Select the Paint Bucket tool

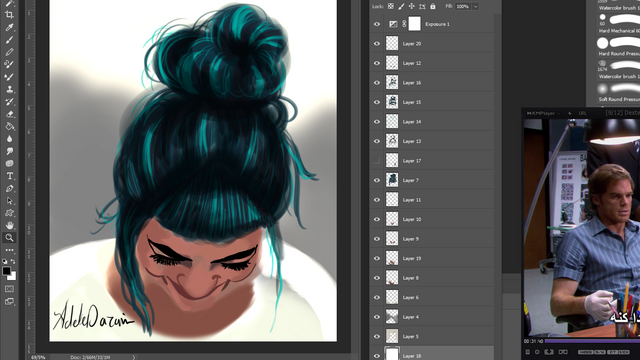tap(9, 126)
